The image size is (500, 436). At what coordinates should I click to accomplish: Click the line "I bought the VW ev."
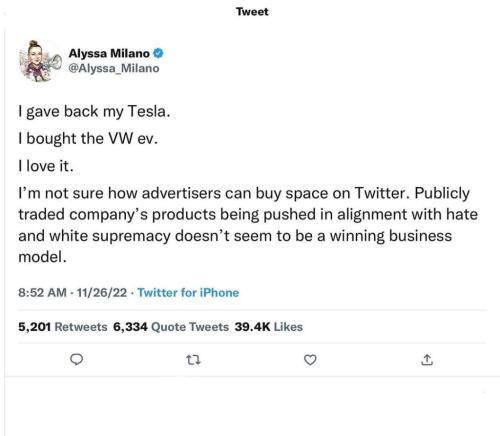point(88,139)
